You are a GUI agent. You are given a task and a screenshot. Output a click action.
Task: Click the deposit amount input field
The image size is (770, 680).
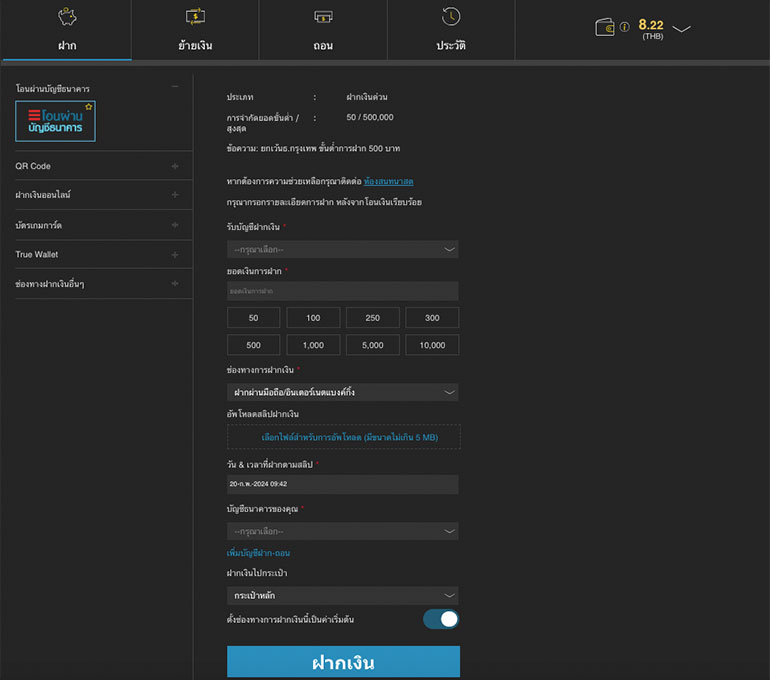point(342,291)
